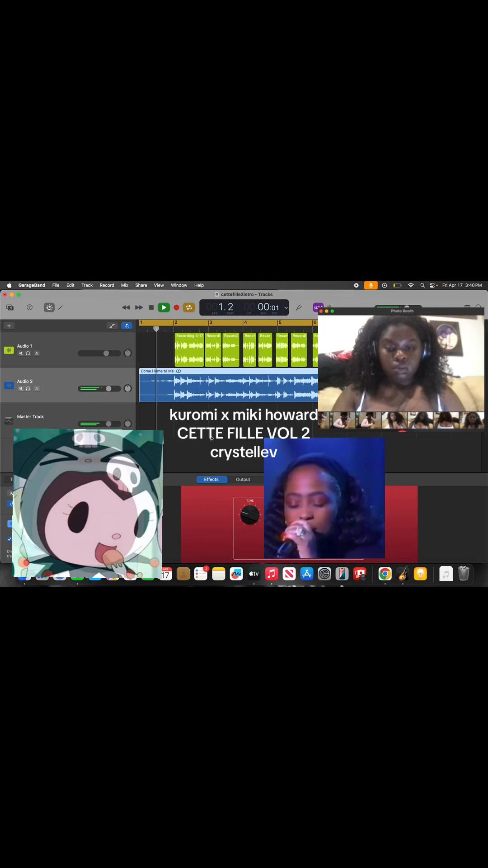Enable input monitoring on Audio 2

37,388
